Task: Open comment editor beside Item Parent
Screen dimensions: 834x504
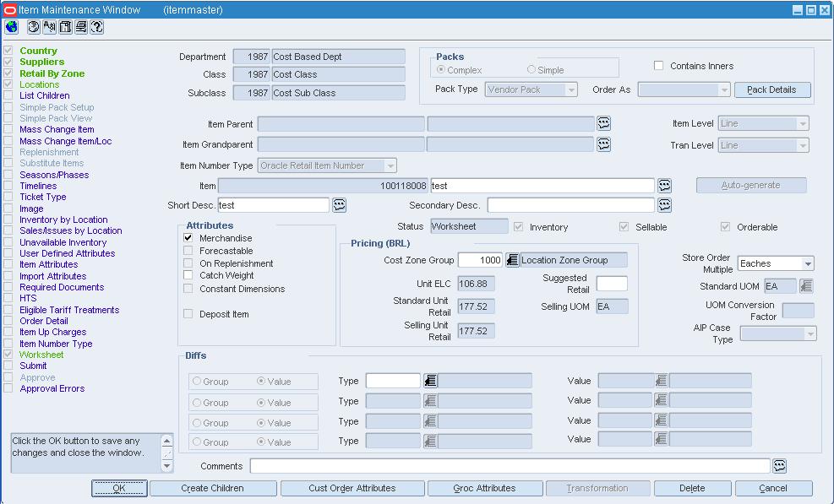Action: coord(603,123)
